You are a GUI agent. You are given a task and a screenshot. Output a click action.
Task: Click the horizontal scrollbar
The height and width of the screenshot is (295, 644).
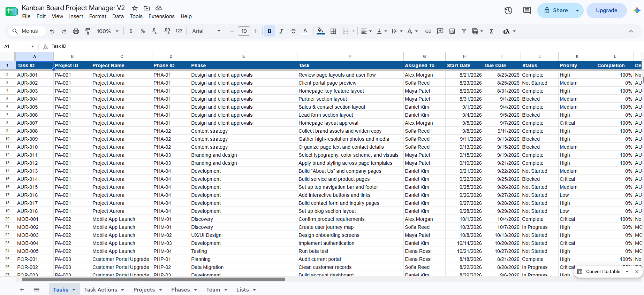(x=153, y=279)
